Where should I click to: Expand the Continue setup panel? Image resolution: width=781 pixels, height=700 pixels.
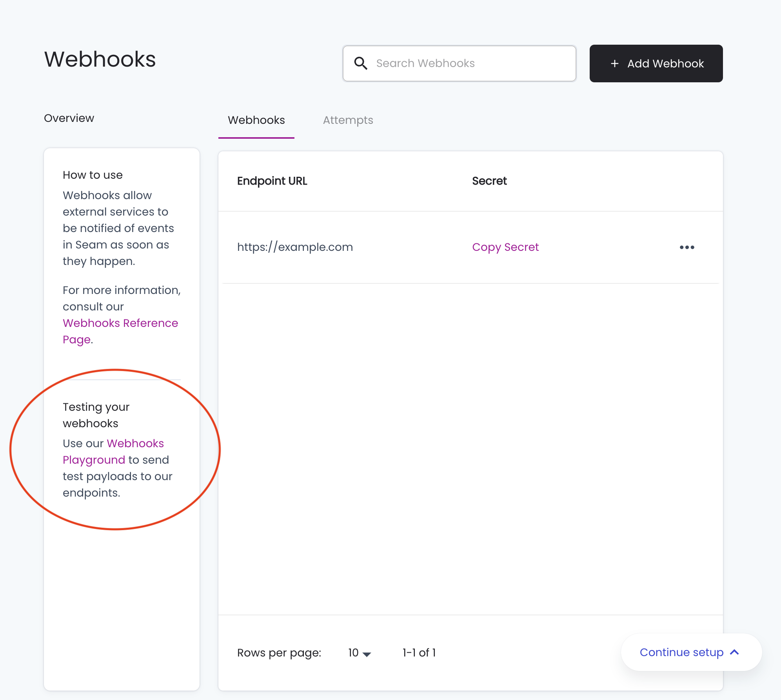tap(681, 652)
